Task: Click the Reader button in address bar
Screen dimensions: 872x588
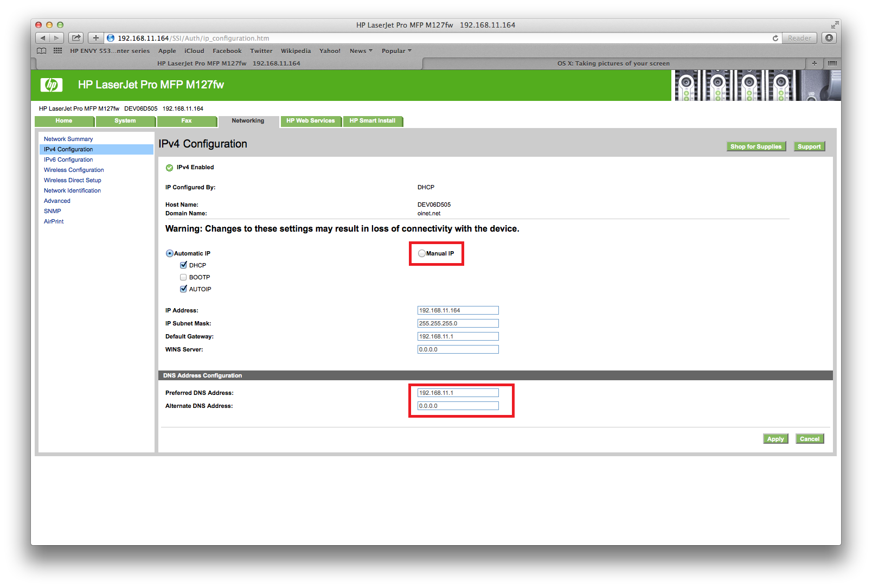Action: 799,38
